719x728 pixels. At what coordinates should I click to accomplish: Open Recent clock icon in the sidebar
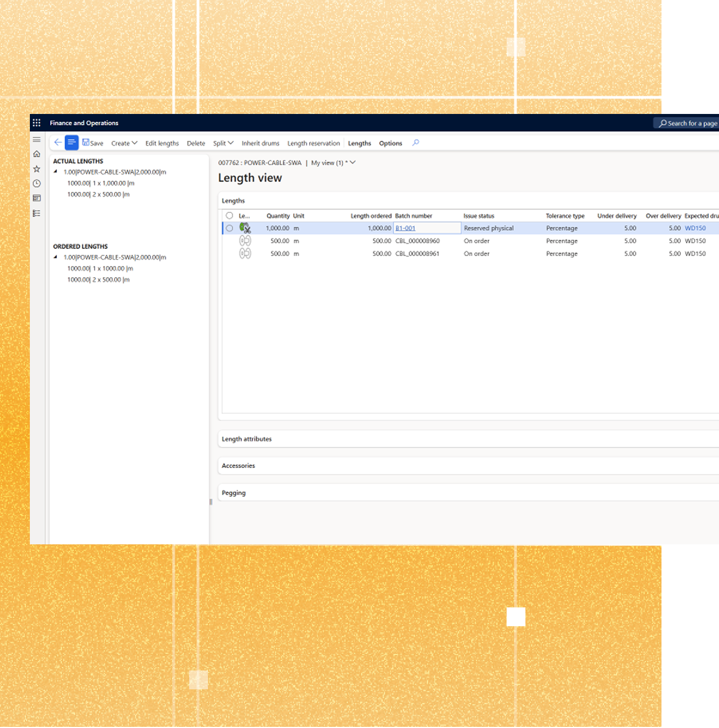coord(37,184)
